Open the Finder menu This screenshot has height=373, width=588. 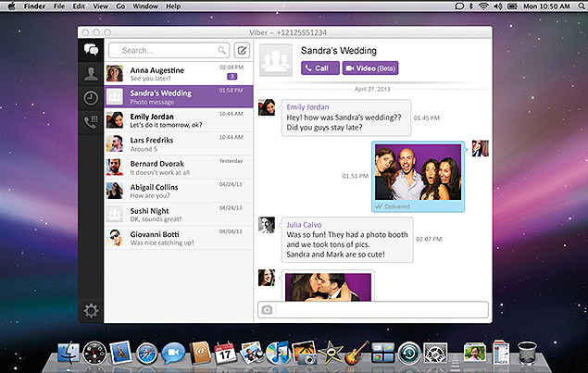tap(34, 6)
